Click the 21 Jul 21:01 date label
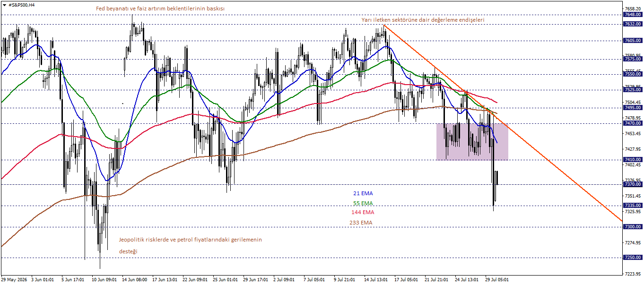This screenshot has height=285, width=644. [x=436, y=279]
